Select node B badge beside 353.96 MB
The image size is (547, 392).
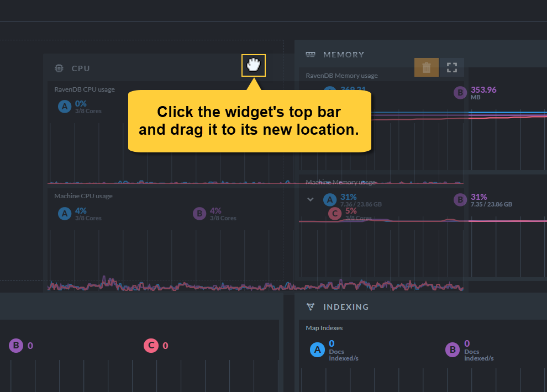coord(460,93)
